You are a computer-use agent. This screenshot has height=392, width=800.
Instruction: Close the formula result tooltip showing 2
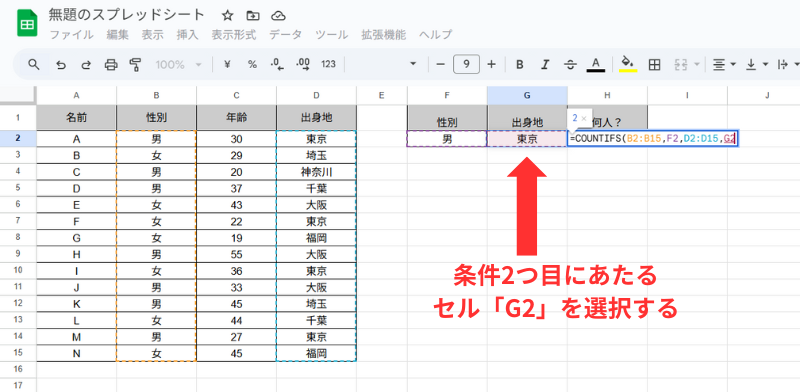[584, 118]
